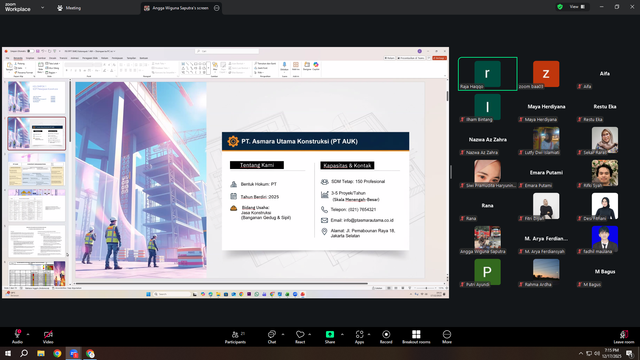Viewport: 640px width, 360px height.
Task: Click the system clock showing 7:15 PM
Action: 612,353
